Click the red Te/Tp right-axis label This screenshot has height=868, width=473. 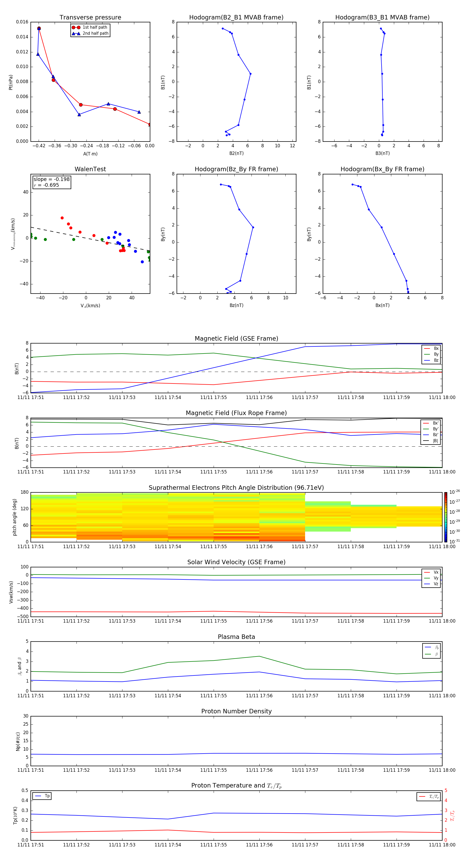(x=453, y=816)
